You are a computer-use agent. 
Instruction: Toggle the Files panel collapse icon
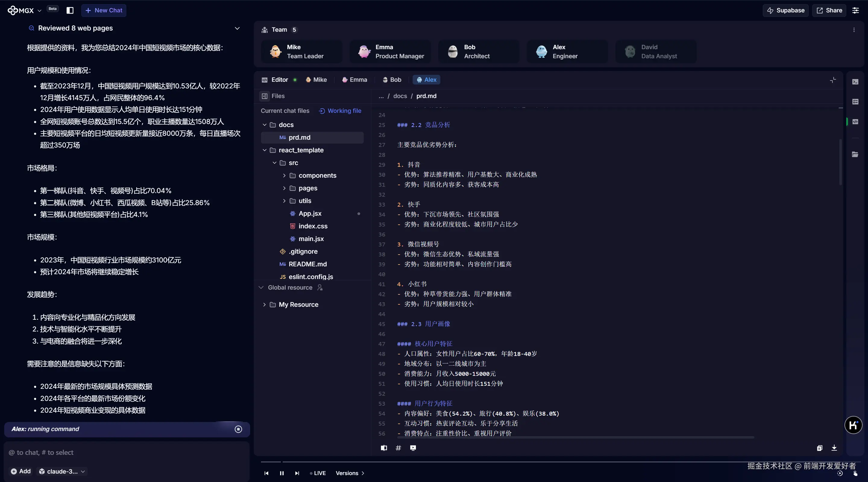(265, 96)
